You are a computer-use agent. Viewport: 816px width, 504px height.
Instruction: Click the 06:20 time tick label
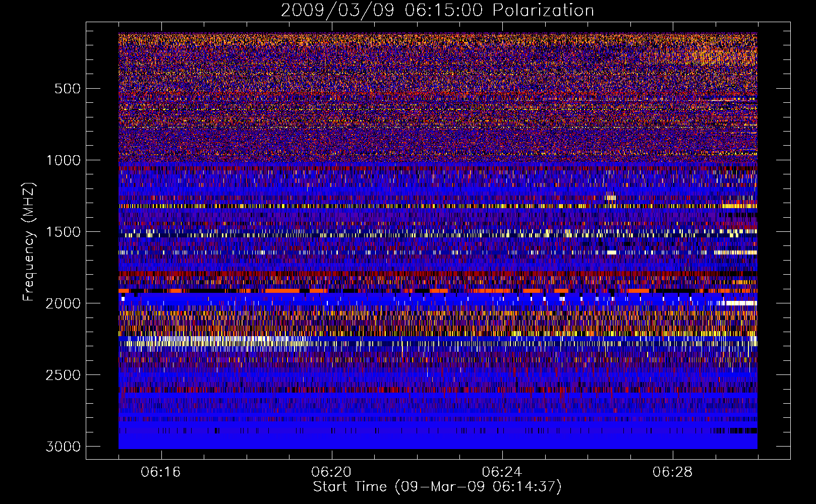(x=331, y=472)
